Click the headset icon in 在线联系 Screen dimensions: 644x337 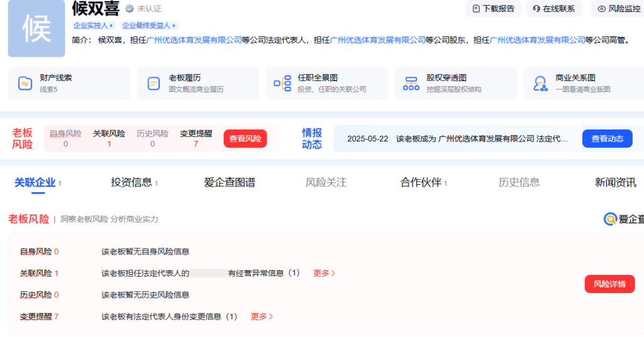(536, 9)
